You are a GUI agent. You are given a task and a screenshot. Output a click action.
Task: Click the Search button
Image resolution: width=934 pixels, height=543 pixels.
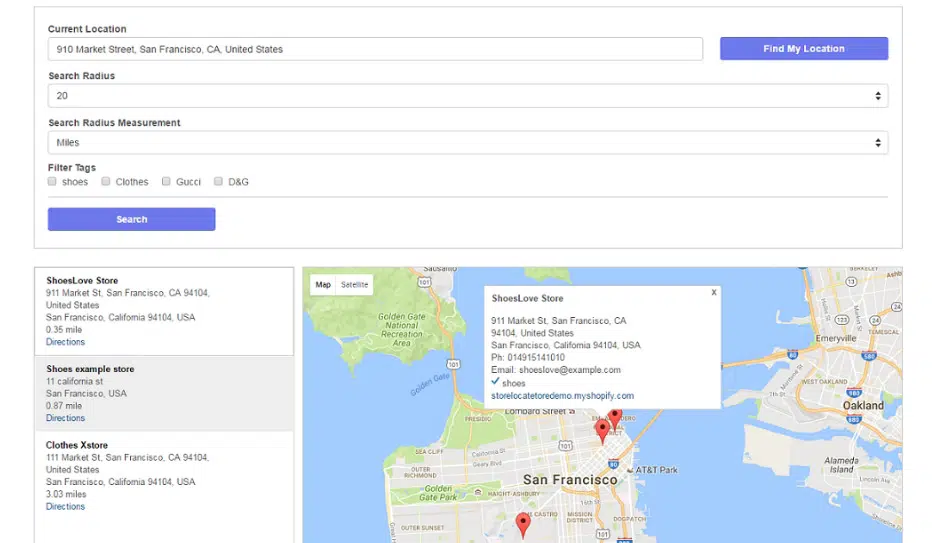pos(131,219)
